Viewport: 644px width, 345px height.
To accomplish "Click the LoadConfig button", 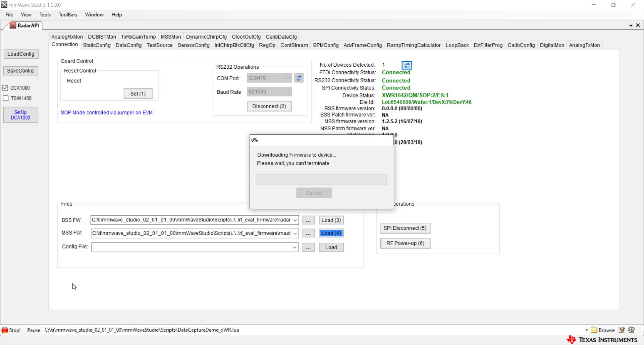I will pos(21,54).
